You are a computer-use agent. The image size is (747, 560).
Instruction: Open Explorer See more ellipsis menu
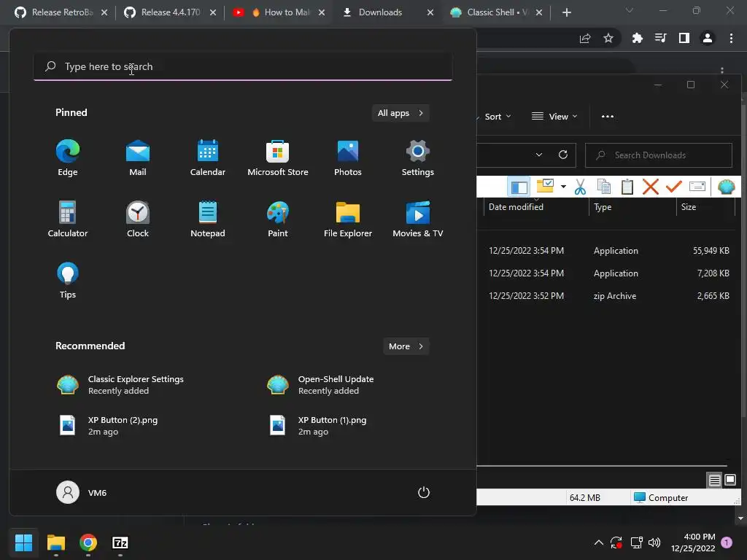click(x=608, y=117)
